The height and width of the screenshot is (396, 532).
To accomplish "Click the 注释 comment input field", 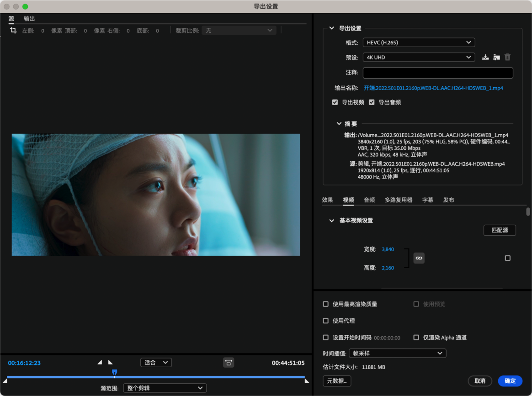I will (438, 73).
